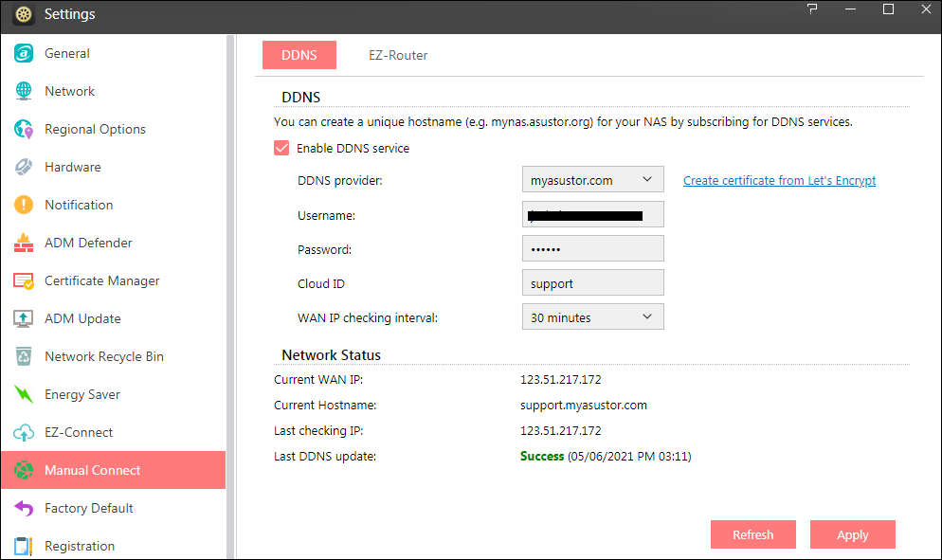Viewport: 942px width, 560px height.
Task: Open Network Recycle Bin settings
Action: [x=113, y=356]
